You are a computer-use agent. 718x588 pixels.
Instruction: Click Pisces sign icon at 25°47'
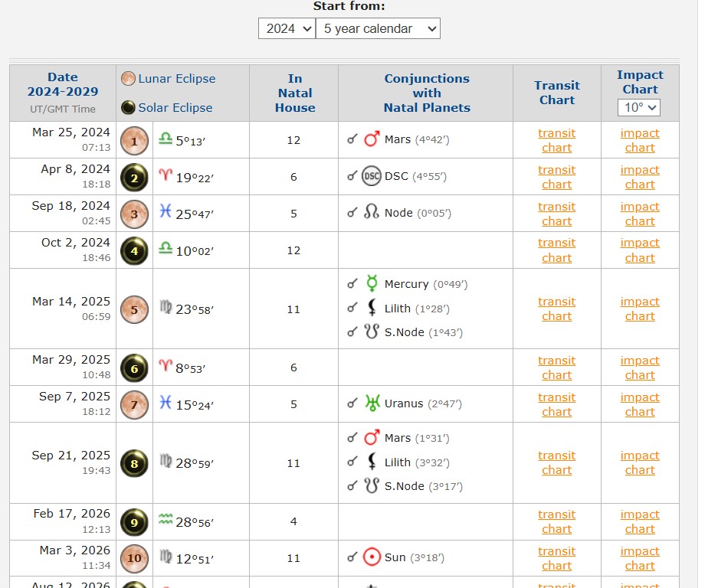166,211
